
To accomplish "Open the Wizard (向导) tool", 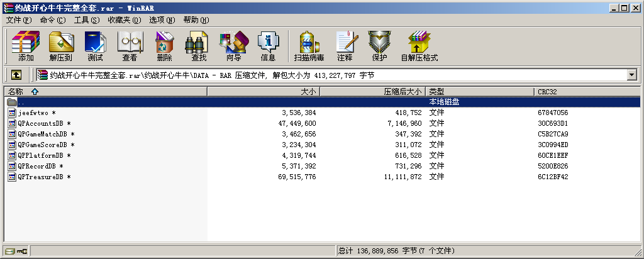I will (x=233, y=45).
